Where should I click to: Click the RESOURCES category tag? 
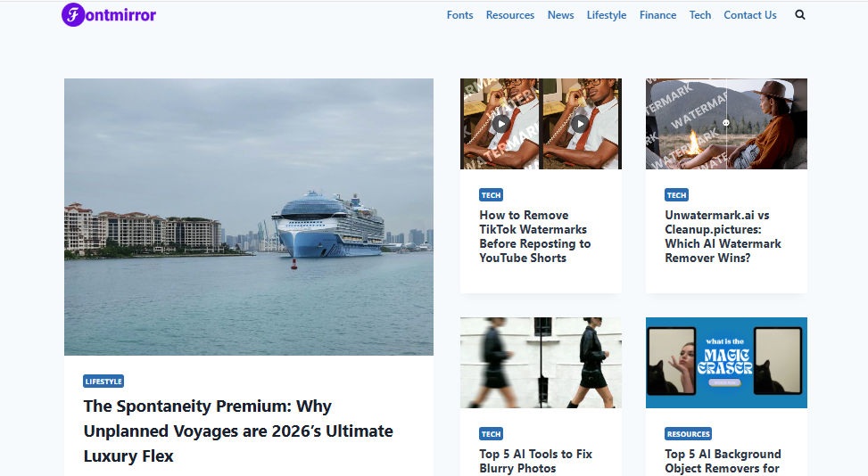tap(688, 434)
